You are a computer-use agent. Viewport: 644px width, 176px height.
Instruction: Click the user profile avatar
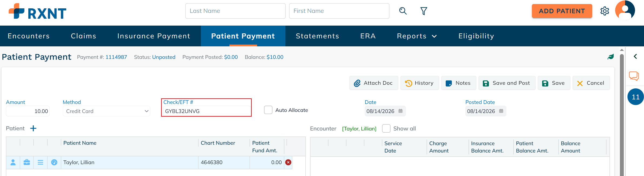(625, 10)
